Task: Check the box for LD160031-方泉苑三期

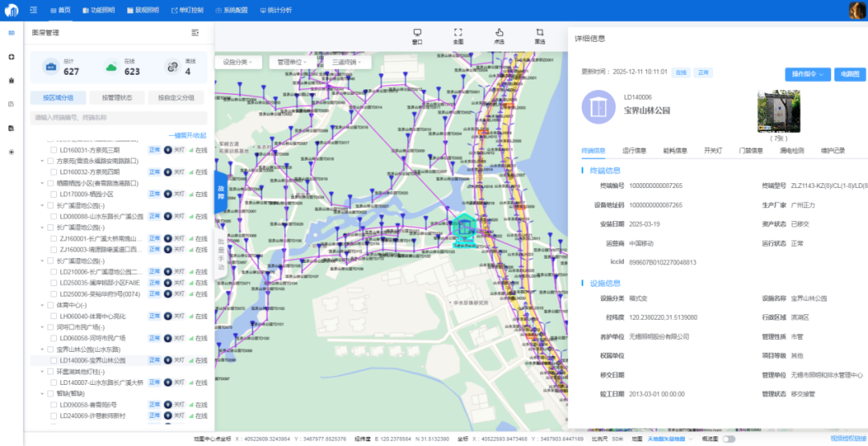Action: [53, 149]
